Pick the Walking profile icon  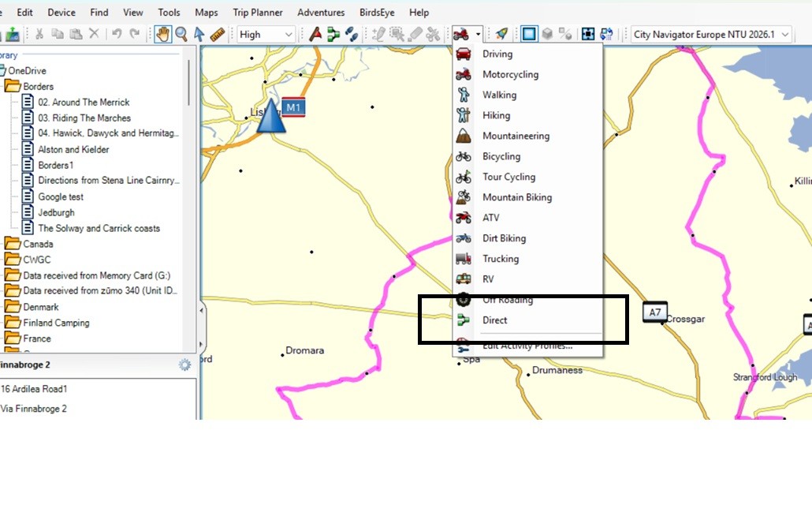click(x=464, y=95)
